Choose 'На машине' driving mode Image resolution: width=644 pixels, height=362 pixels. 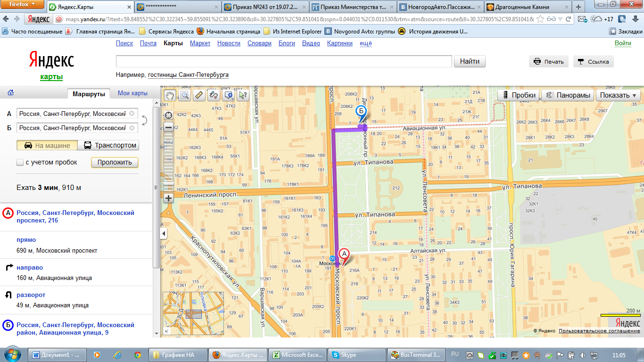click(47, 145)
